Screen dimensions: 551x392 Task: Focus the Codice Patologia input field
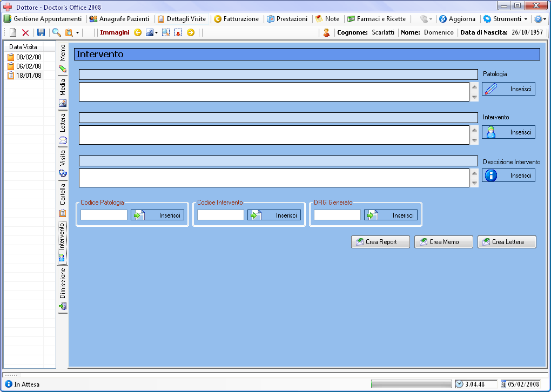104,215
